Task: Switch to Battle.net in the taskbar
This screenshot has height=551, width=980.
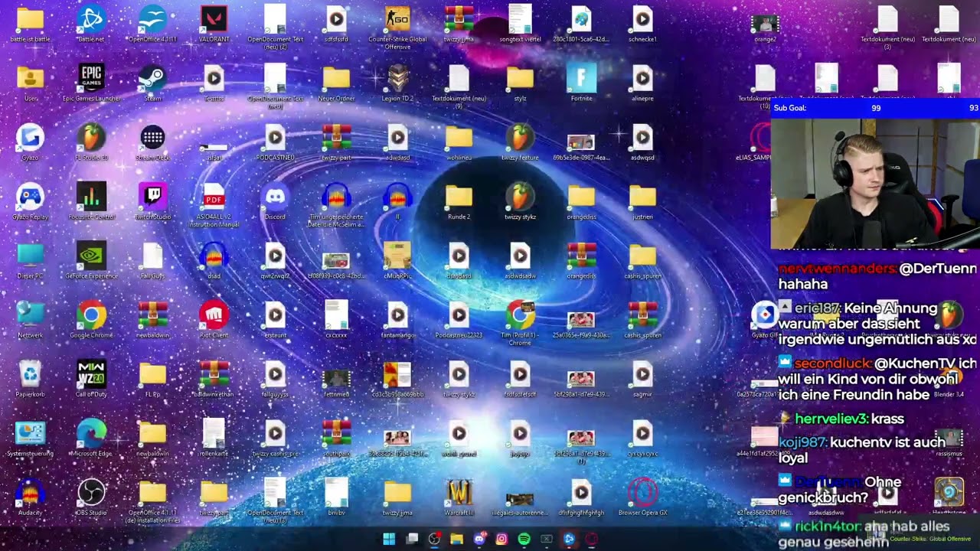Action: [x=569, y=539]
